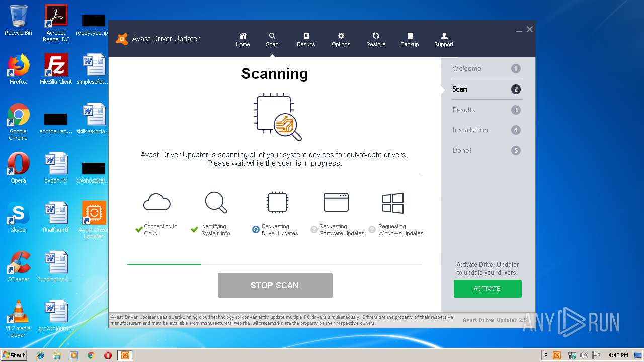Select the Avast Driver Updater desktop shortcut
This screenshot has height=362, width=644.
[x=94, y=220]
